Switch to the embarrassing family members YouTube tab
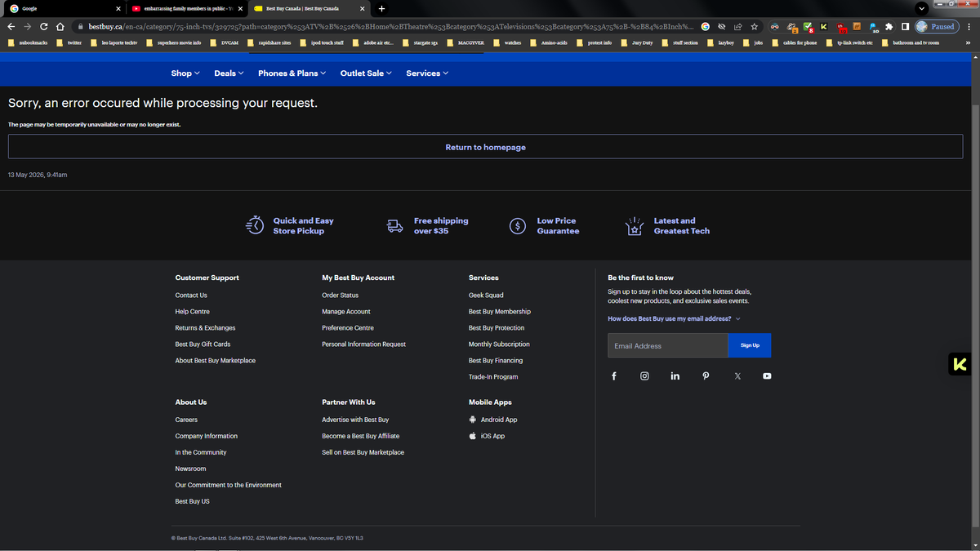The height and width of the screenshot is (551, 980). coord(187,8)
